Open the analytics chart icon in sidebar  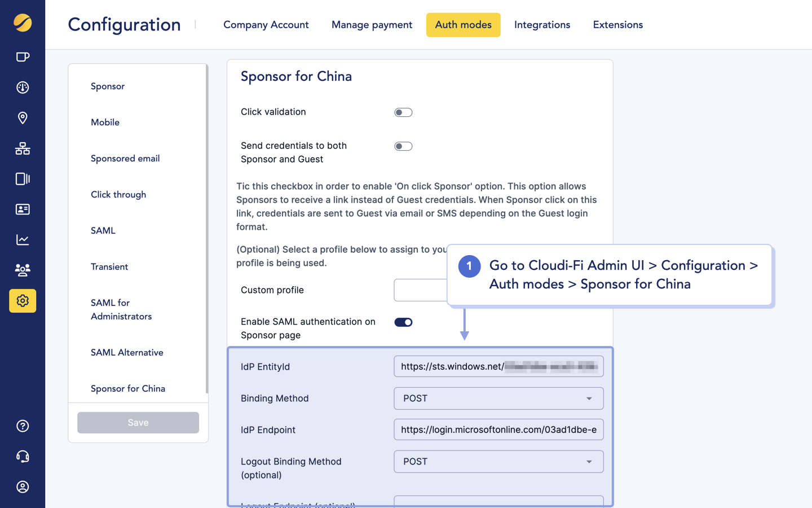point(22,240)
